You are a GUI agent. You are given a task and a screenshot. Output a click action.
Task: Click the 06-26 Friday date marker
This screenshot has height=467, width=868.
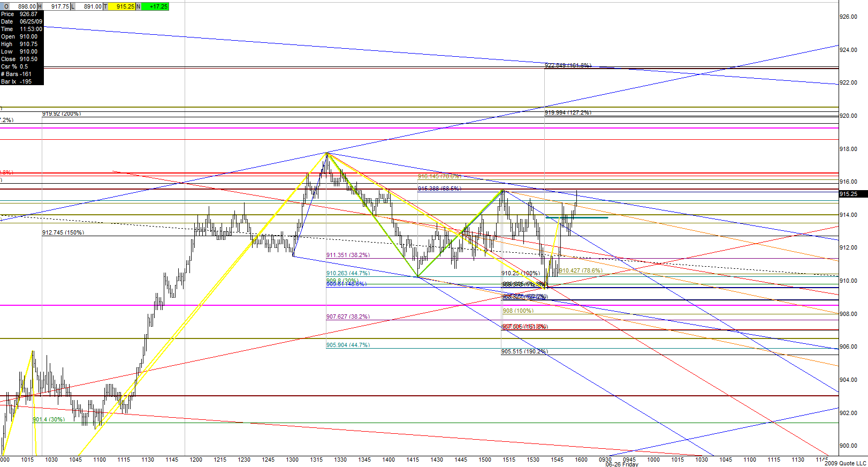pos(622,464)
